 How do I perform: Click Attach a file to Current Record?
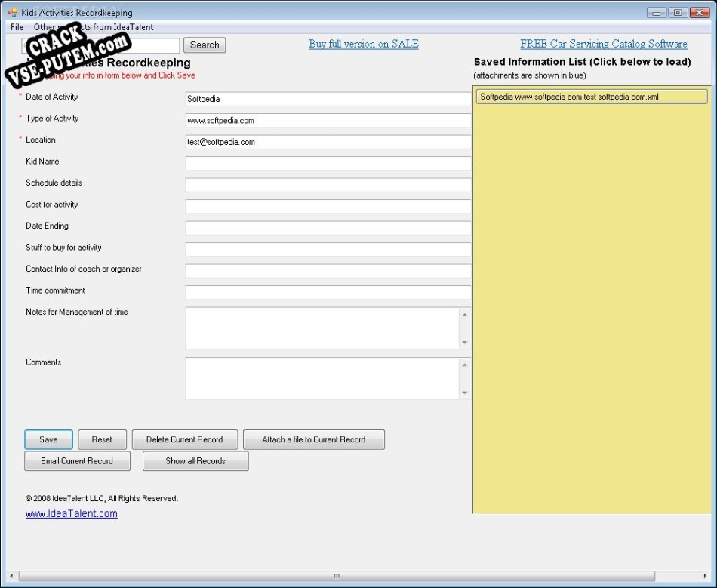tap(314, 439)
